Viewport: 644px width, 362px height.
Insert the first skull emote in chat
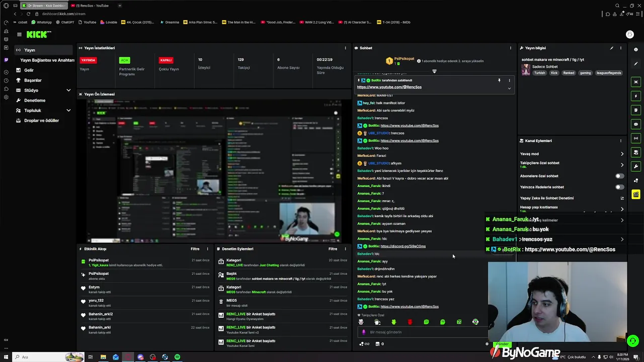pos(361,322)
